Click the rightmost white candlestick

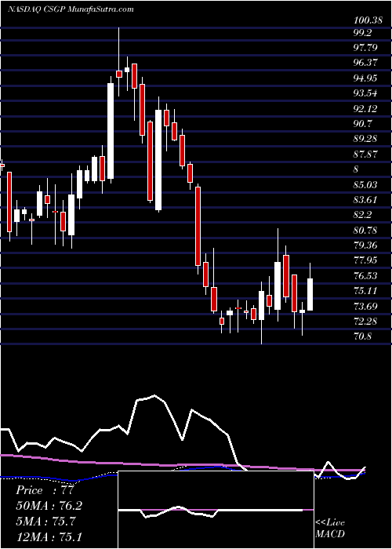point(310,294)
